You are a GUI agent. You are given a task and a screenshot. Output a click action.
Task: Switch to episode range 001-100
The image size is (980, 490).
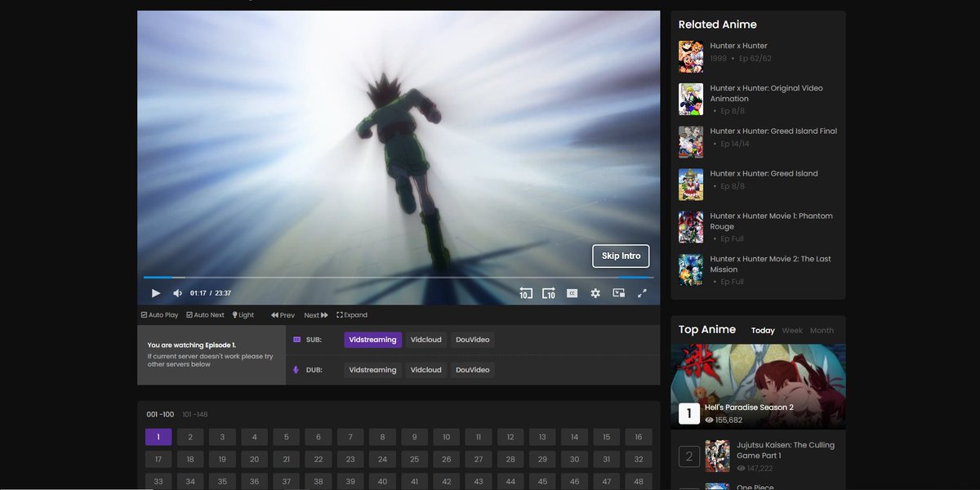click(x=160, y=415)
